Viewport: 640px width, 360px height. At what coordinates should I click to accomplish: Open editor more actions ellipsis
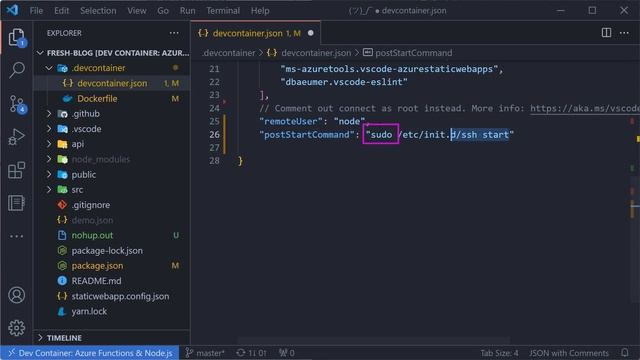624,33
